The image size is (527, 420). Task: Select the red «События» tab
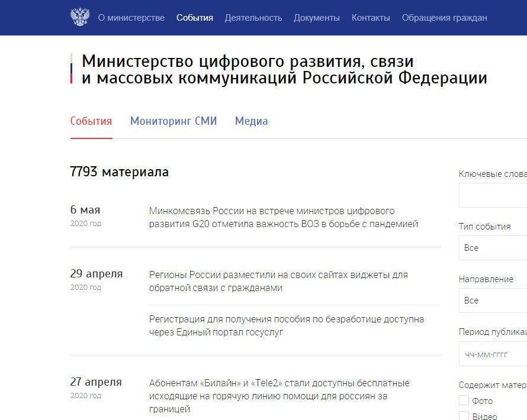91,121
